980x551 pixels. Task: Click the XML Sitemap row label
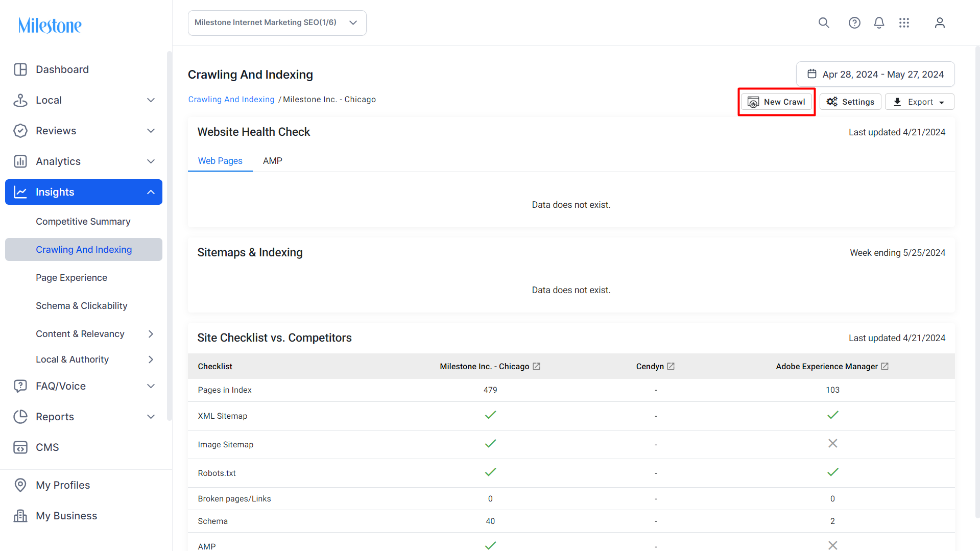(x=223, y=416)
